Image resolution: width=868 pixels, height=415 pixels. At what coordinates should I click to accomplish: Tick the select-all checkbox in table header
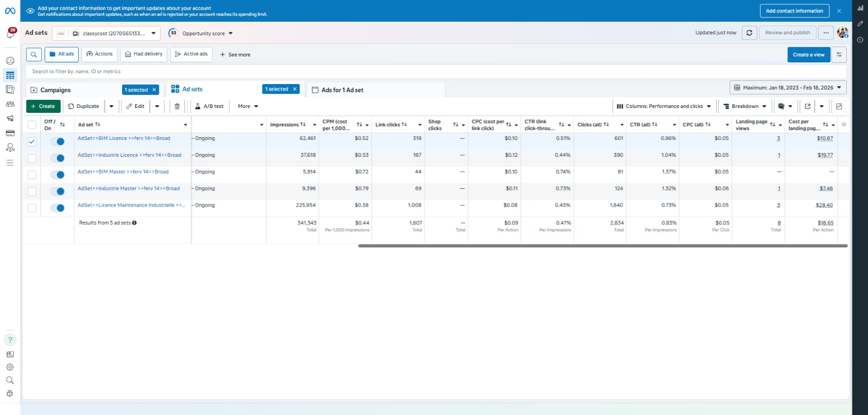32,125
